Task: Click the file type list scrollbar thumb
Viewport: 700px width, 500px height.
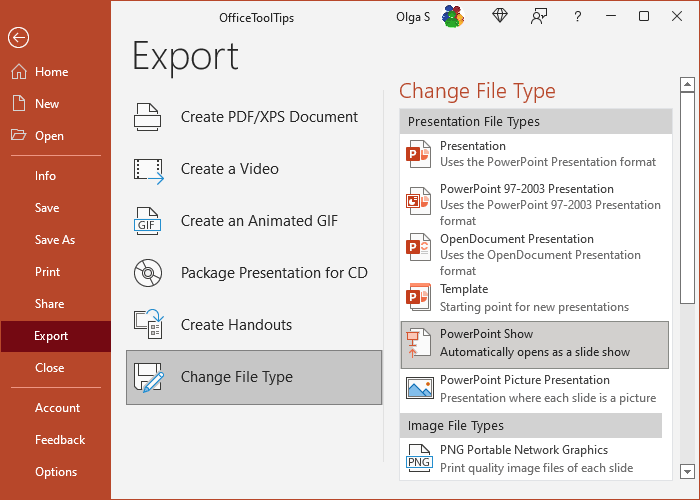Action: point(687,198)
